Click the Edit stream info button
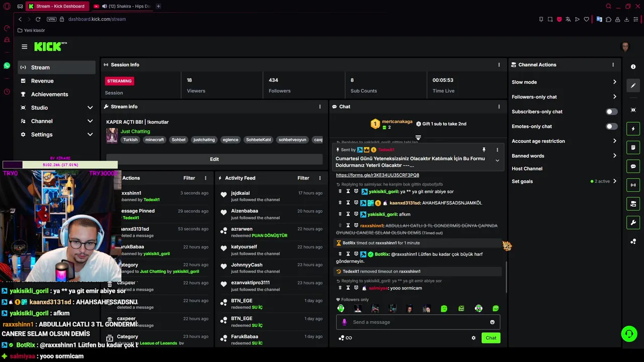Image resolution: width=644 pixels, height=362 pixels. [214, 159]
